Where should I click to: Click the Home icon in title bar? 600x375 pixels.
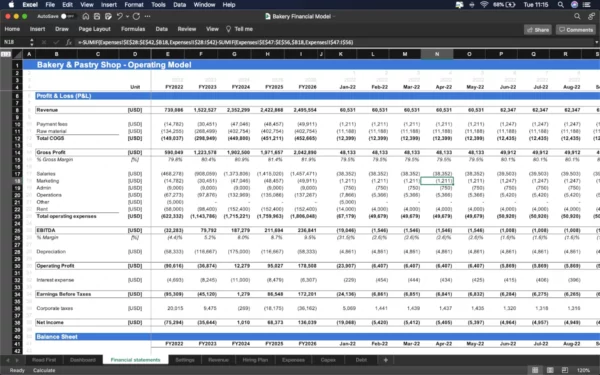point(86,16)
